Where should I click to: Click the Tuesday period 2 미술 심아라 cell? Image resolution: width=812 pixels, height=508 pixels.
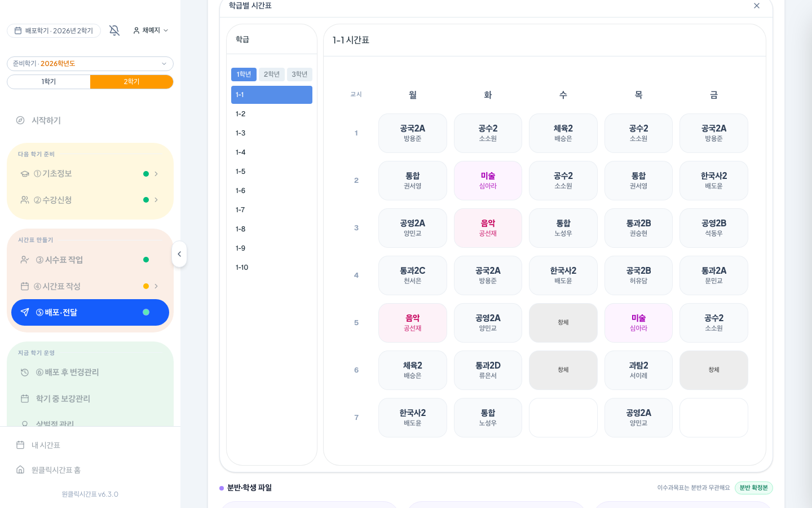pyautogui.click(x=488, y=181)
